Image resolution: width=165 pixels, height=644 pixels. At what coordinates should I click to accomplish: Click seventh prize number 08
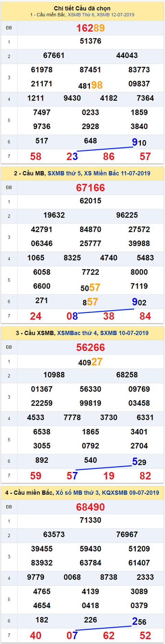tap(72, 316)
